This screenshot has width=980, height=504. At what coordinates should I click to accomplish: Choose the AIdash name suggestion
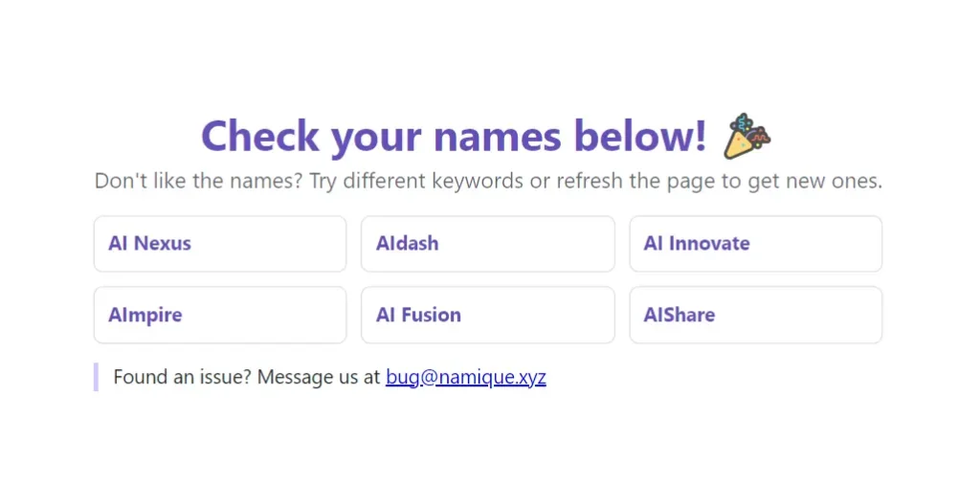coord(487,244)
